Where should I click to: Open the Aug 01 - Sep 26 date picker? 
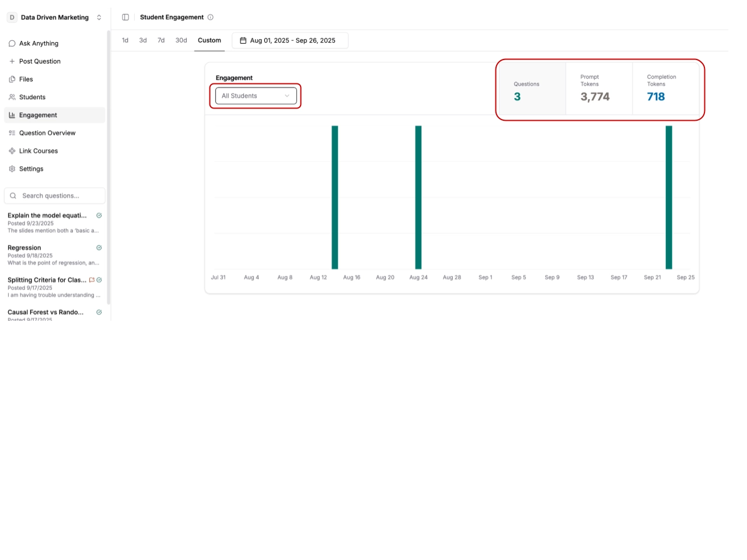pyautogui.click(x=290, y=41)
